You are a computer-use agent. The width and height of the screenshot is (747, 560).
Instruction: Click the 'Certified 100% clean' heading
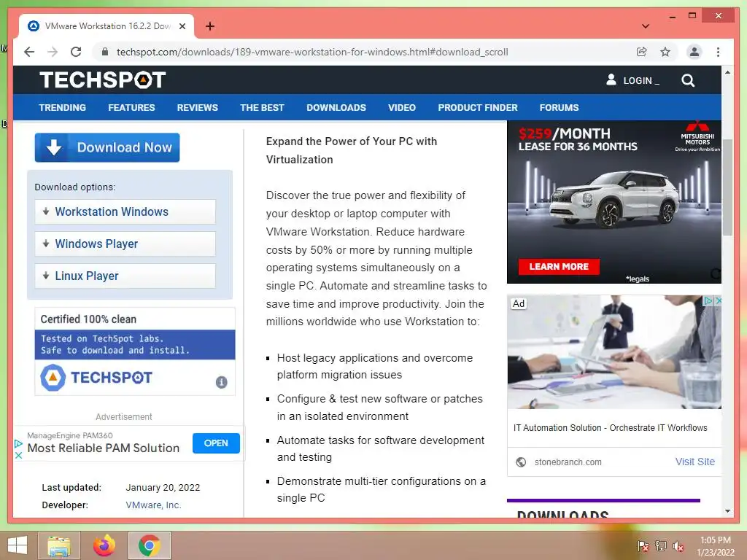tap(88, 319)
